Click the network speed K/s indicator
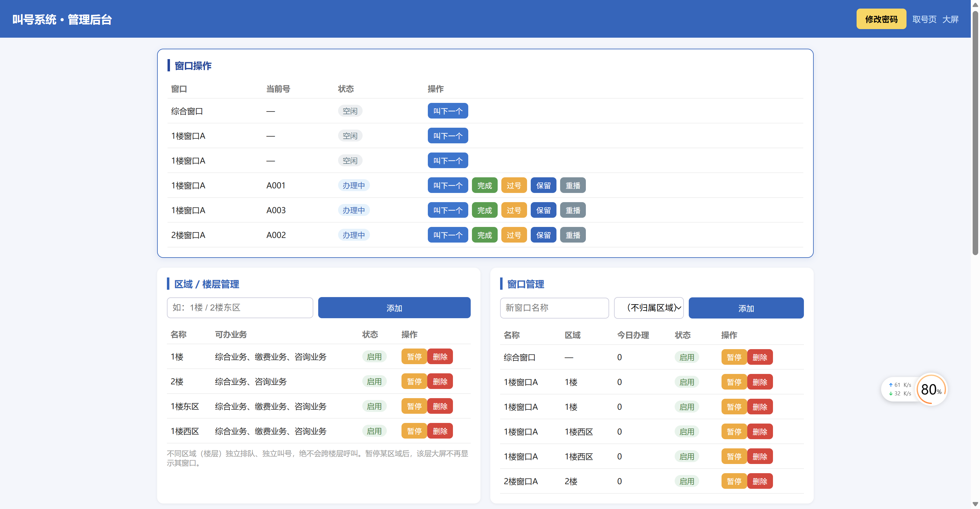This screenshot has width=980, height=509. pos(900,389)
